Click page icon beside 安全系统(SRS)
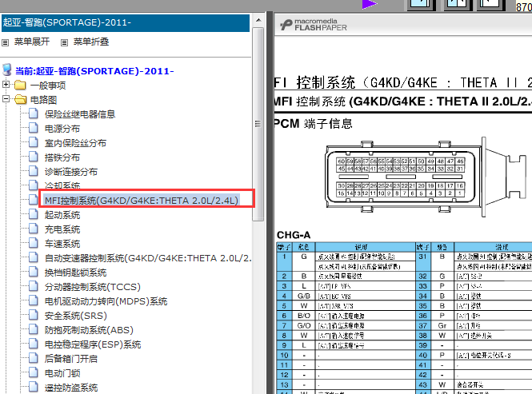 point(34,315)
